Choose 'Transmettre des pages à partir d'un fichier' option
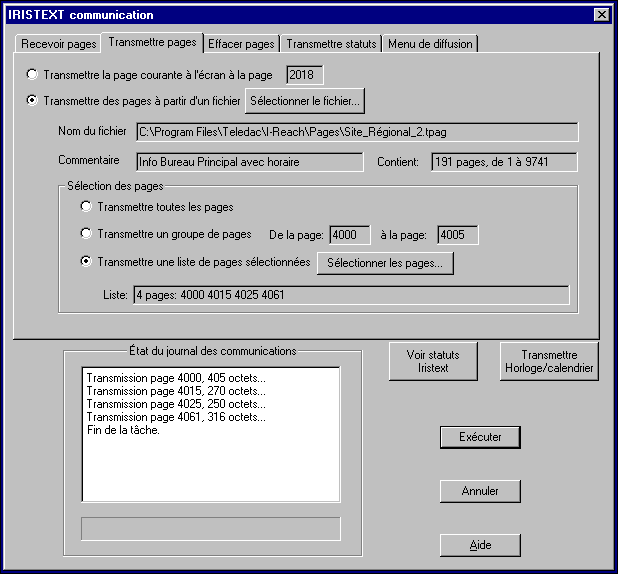618x574 pixels. [x=32, y=100]
